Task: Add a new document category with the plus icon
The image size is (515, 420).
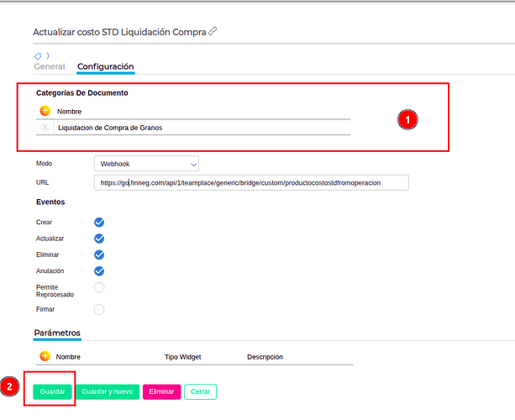Action: (x=45, y=111)
